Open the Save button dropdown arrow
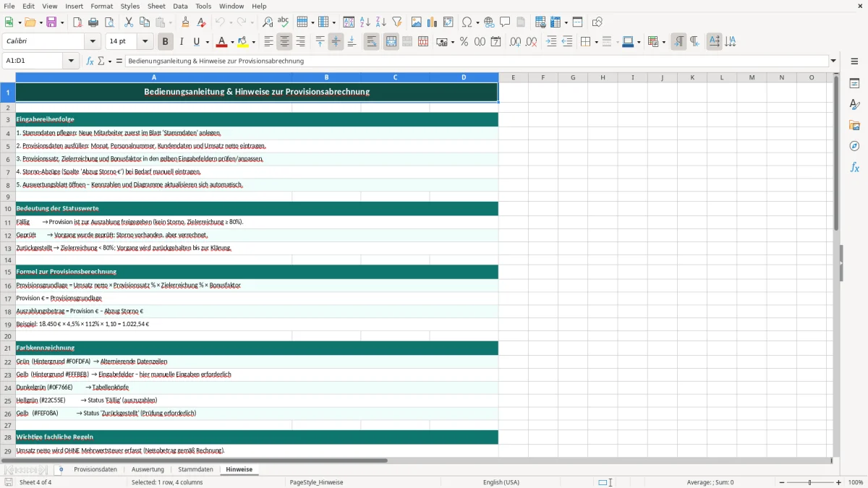Image resolution: width=868 pixels, height=488 pixels. (x=62, y=22)
